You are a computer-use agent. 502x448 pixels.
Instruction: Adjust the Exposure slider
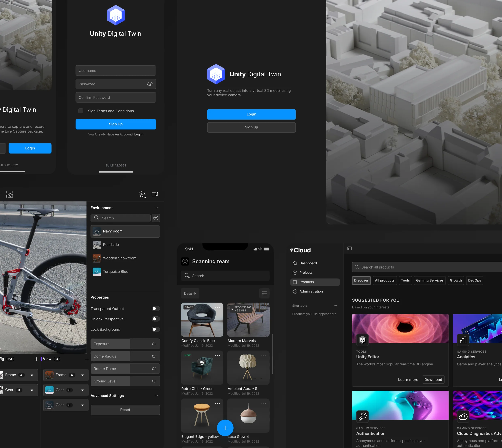pyautogui.click(x=125, y=344)
